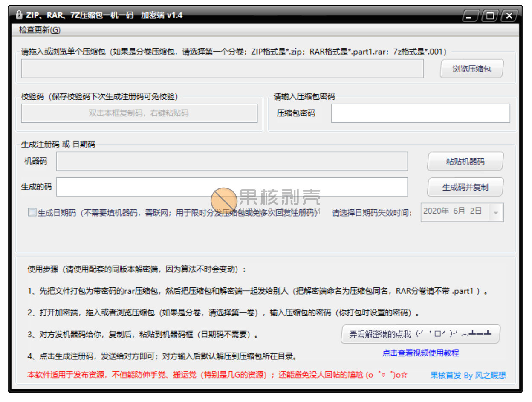The height and width of the screenshot is (402, 532).
Task: Minimize the window
Action: click(x=470, y=16)
